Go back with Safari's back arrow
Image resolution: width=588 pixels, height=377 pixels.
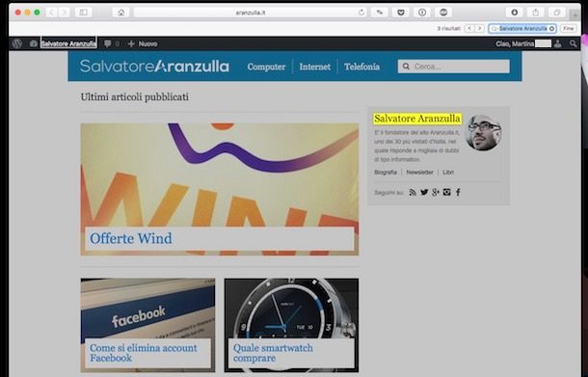(x=52, y=13)
